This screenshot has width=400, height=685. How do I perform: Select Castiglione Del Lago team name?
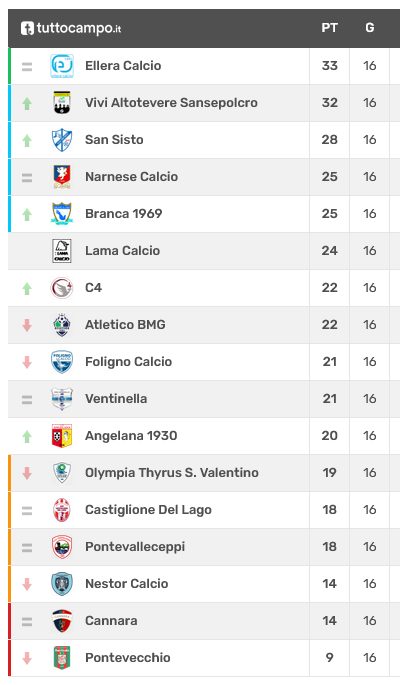click(148, 510)
